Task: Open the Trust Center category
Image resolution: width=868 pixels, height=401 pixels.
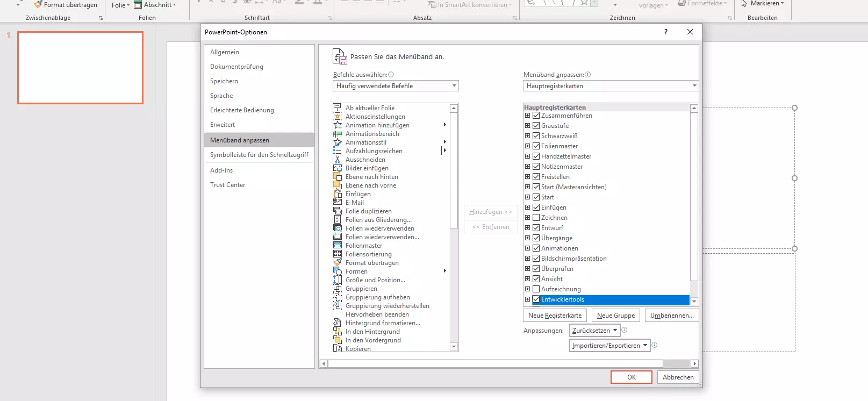Action: (x=259, y=185)
